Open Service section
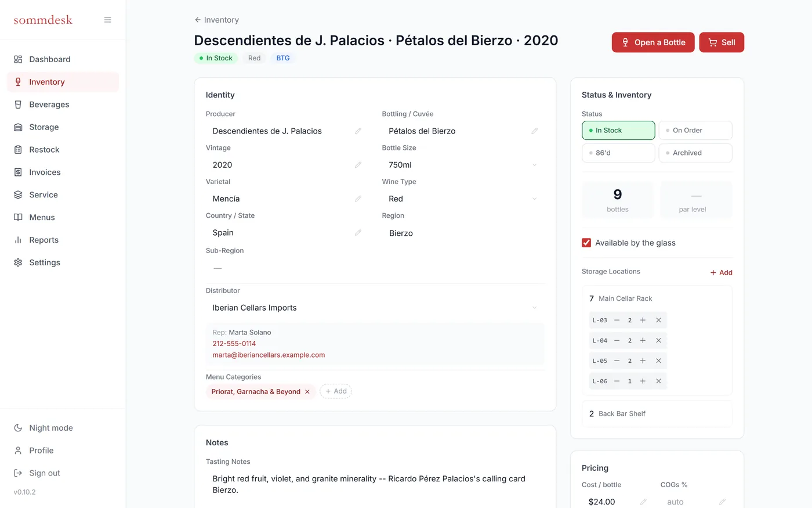The width and height of the screenshot is (812, 508). click(x=63, y=195)
